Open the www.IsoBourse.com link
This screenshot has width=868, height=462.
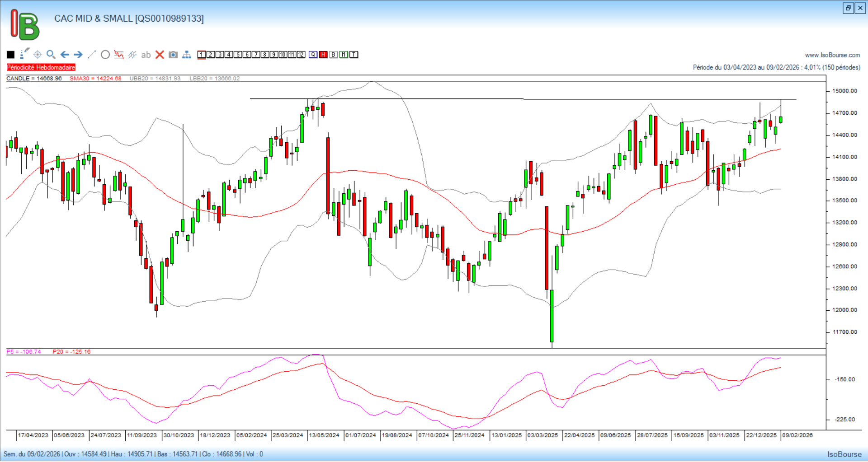click(832, 55)
